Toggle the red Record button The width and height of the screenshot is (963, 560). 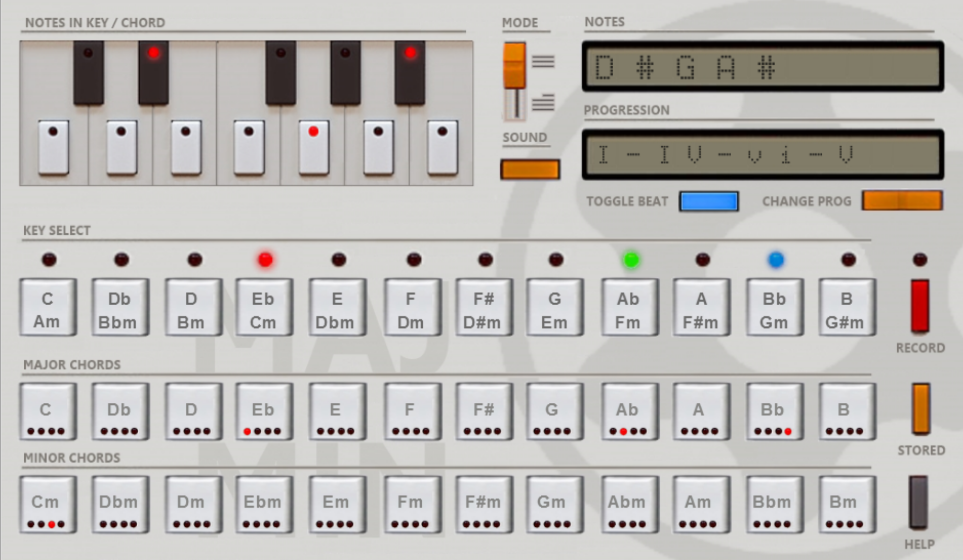(x=920, y=306)
